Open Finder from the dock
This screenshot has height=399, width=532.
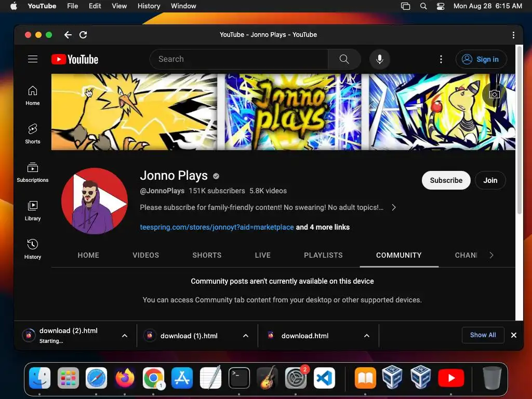click(x=39, y=378)
